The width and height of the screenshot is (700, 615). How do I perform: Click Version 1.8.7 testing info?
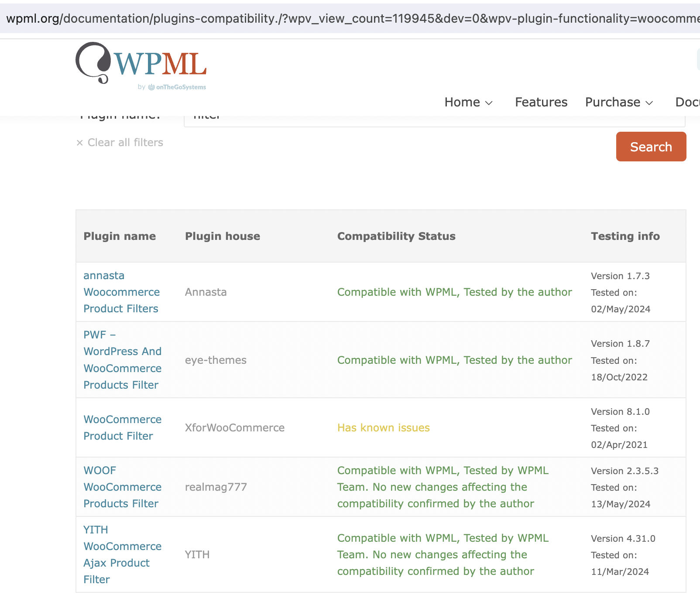click(x=620, y=344)
